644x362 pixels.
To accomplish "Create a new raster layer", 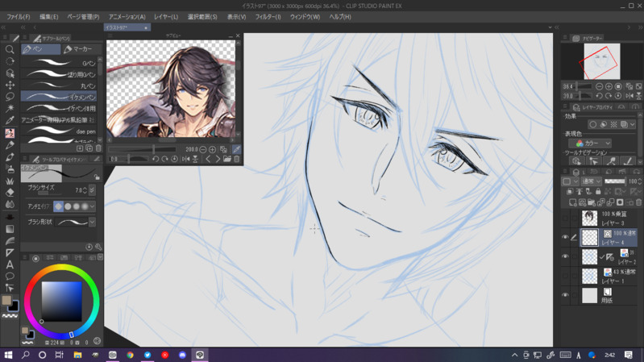I will tap(572, 202).
